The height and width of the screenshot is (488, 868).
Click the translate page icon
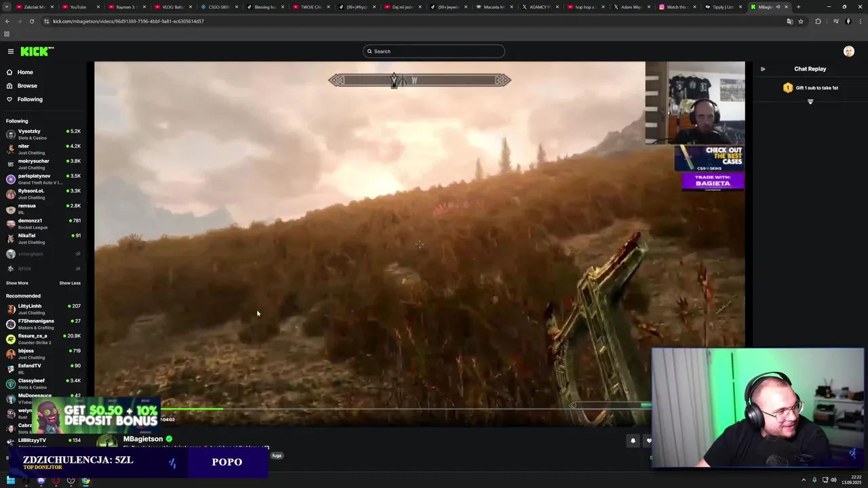[x=789, y=21]
